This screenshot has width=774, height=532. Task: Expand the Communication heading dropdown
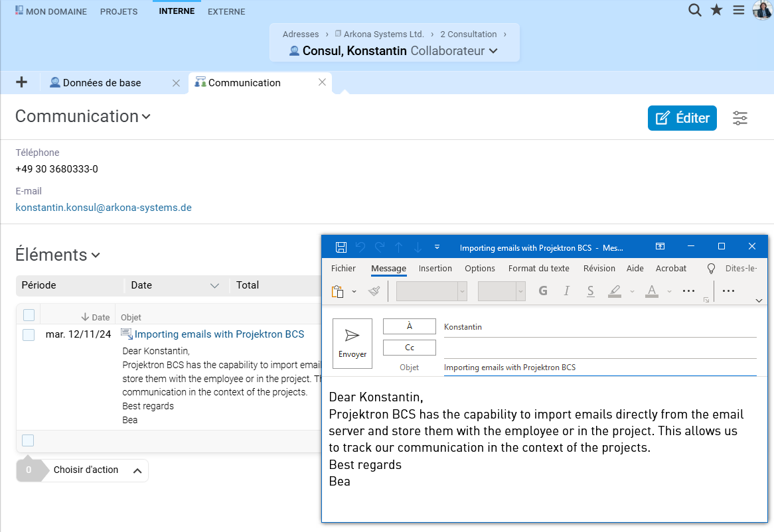pyautogui.click(x=145, y=117)
